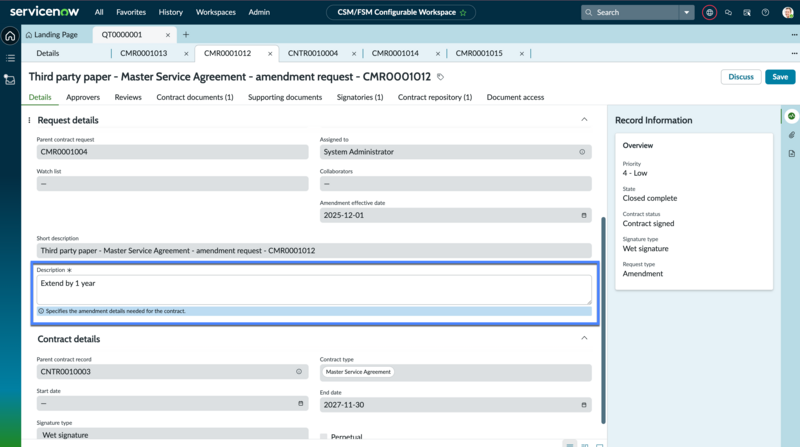800x447 pixels.
Task: Open the Contract repository (1) tab
Action: point(435,97)
